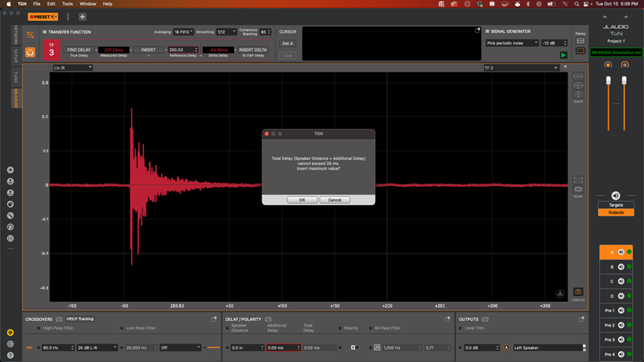Open the Averaging 16 FIFO dropdown
The height and width of the screenshot is (362, 644).
[x=184, y=32]
